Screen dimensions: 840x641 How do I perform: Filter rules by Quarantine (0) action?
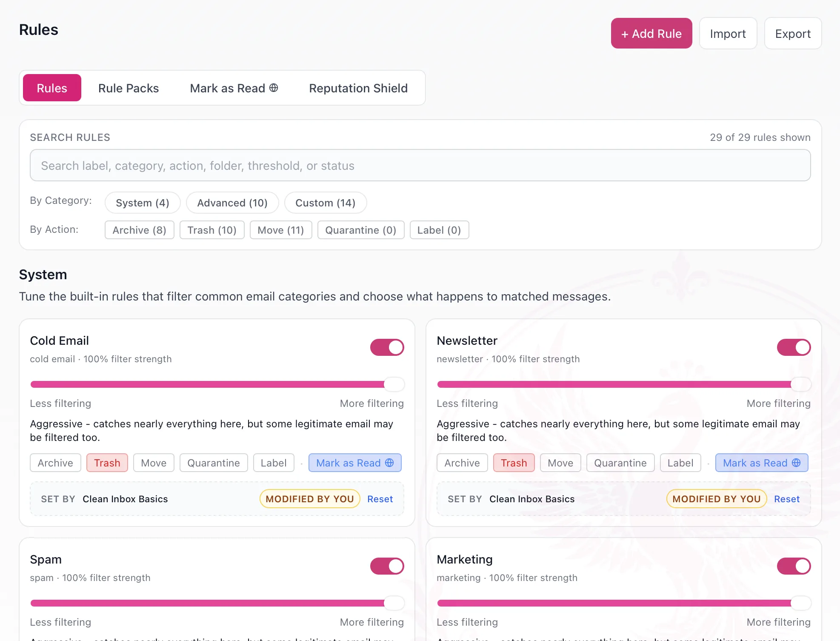pos(361,230)
